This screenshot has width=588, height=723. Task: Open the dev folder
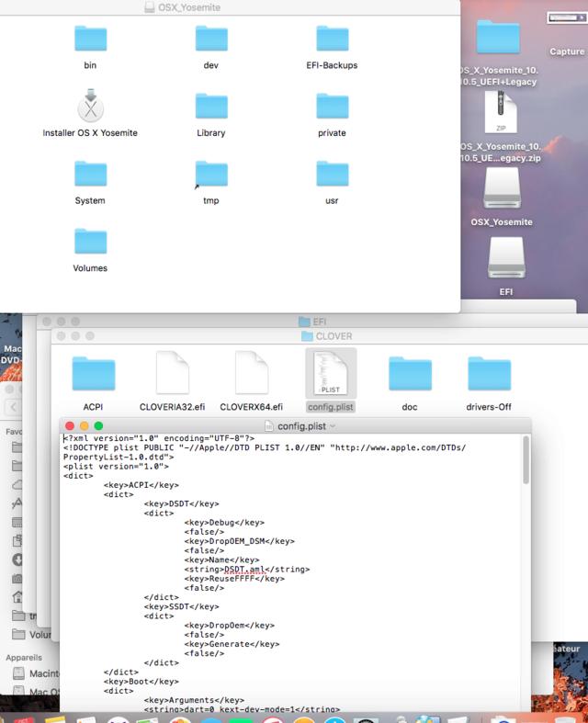pos(211,39)
